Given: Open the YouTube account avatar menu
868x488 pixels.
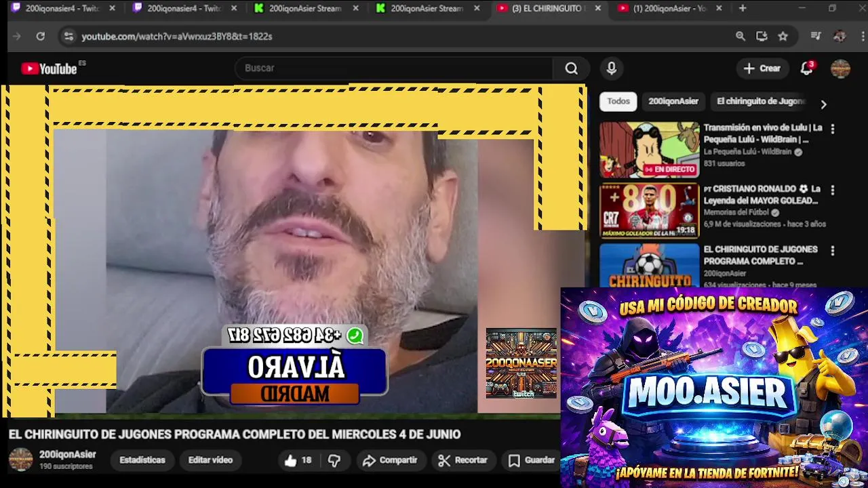Looking at the screenshot, I should [x=840, y=68].
